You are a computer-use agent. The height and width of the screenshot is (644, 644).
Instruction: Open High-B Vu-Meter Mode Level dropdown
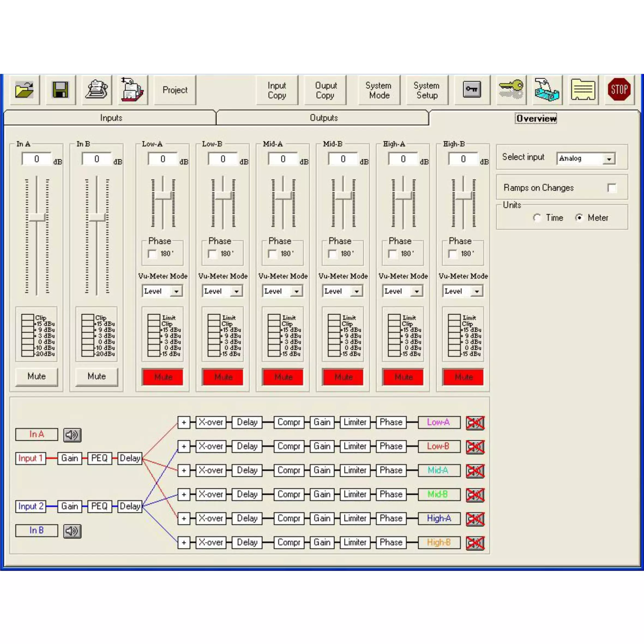click(477, 291)
